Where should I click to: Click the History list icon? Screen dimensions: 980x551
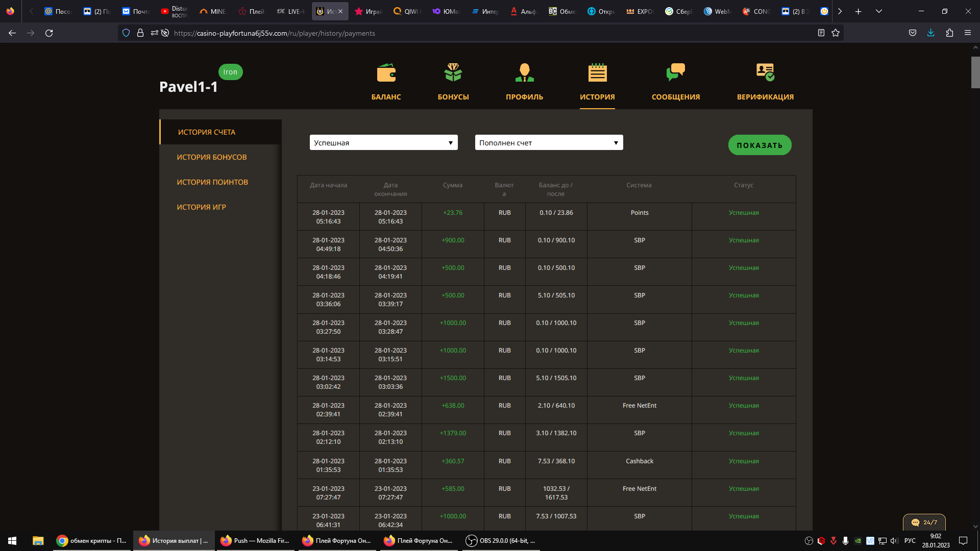pyautogui.click(x=597, y=73)
